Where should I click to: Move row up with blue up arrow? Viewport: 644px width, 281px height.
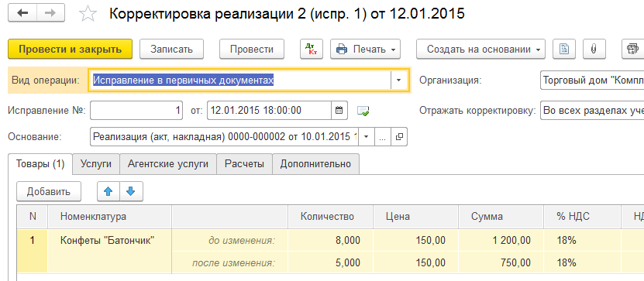pyautogui.click(x=108, y=191)
